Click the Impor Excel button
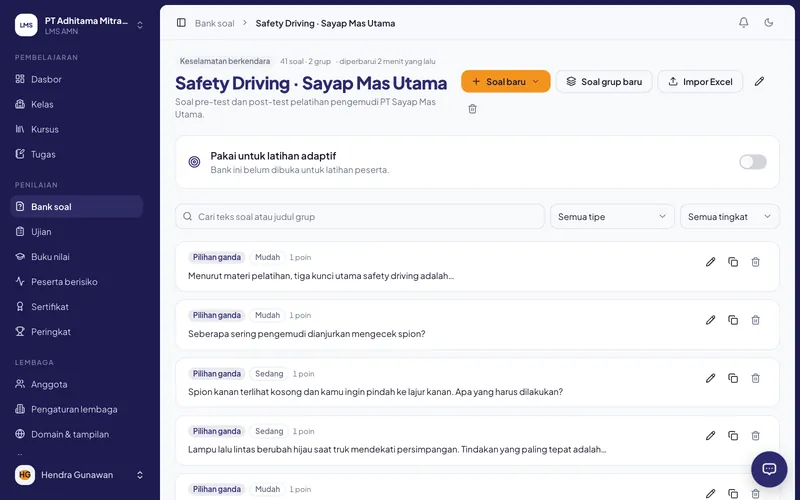Image resolution: width=800 pixels, height=500 pixels. pos(700,82)
